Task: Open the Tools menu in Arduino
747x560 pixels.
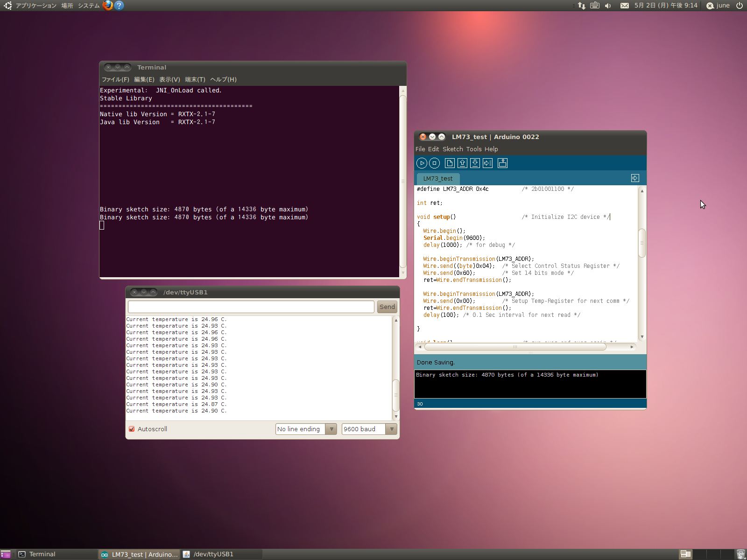Action: point(473,149)
